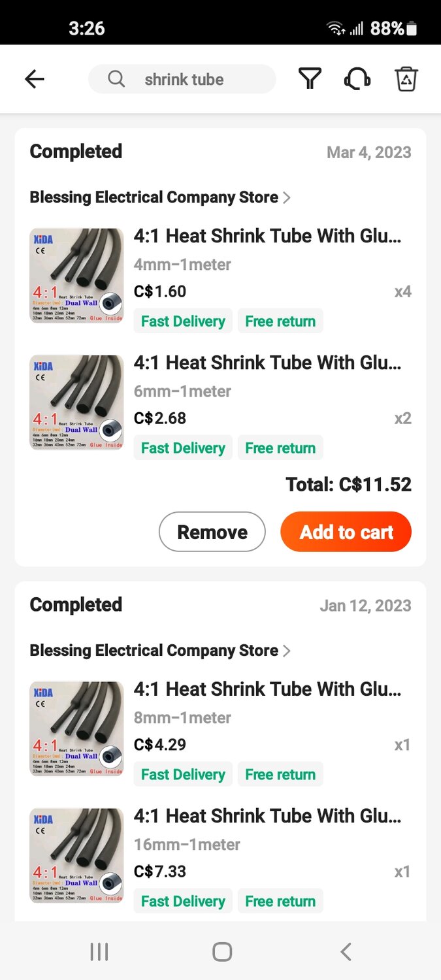This screenshot has height=980, width=441.
Task: Expand the first Blessing Electrical Company Store chevron
Action: click(287, 197)
